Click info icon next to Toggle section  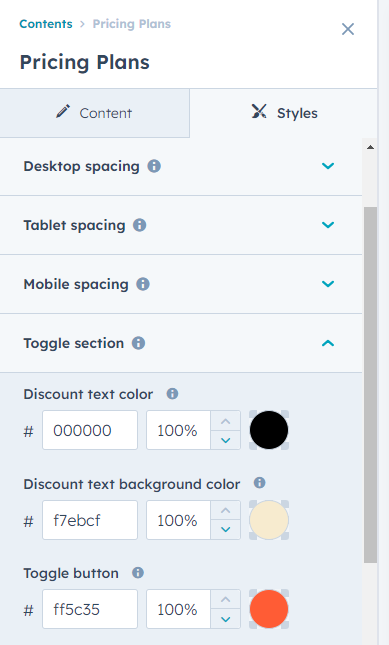click(x=138, y=343)
